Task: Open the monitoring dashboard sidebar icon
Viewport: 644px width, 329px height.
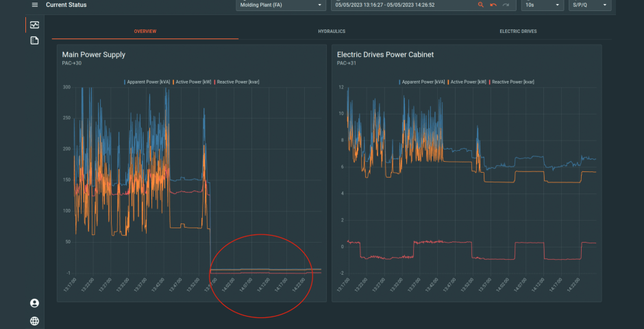Action: coord(34,25)
